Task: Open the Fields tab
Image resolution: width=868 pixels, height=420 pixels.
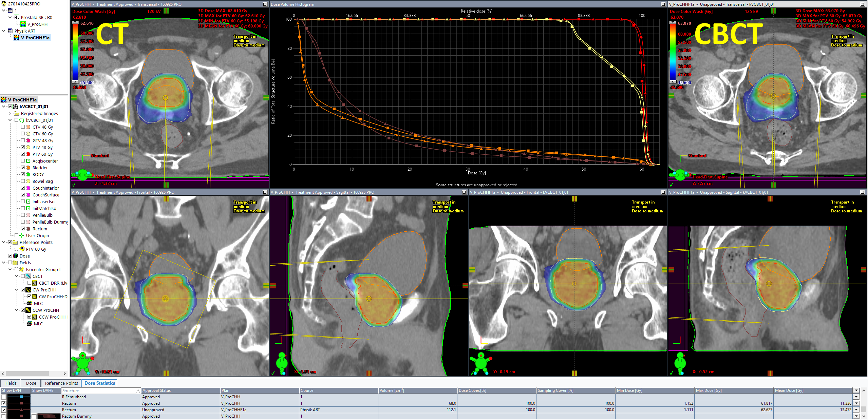Action: pos(11,383)
